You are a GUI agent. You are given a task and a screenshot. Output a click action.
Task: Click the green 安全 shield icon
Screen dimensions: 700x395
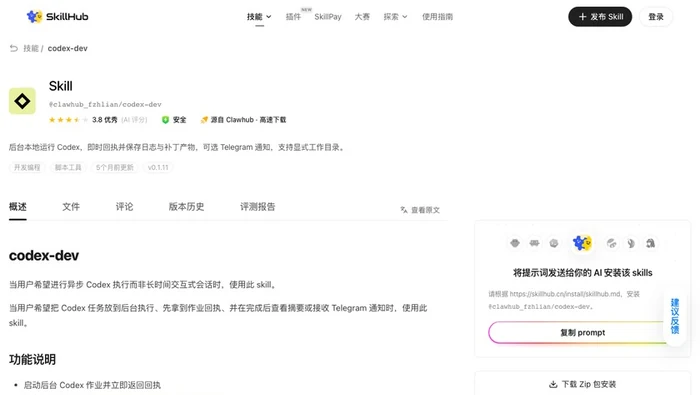(165, 120)
